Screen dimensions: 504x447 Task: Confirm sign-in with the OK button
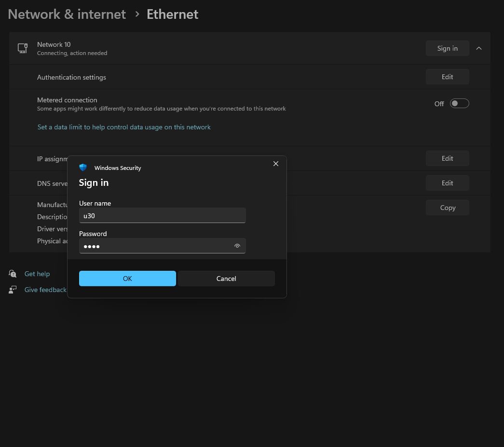click(127, 279)
